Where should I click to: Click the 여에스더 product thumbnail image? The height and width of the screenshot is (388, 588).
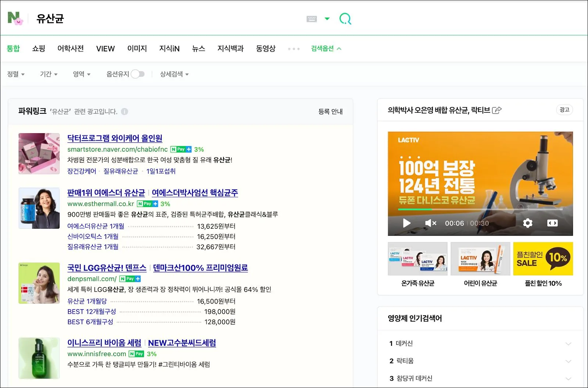click(39, 208)
